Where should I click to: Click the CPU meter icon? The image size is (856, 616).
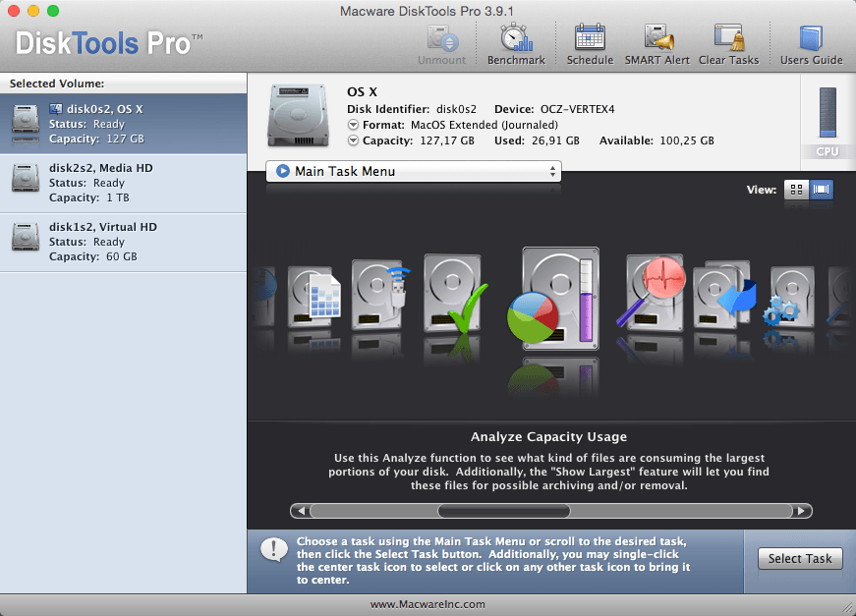pyautogui.click(x=827, y=112)
